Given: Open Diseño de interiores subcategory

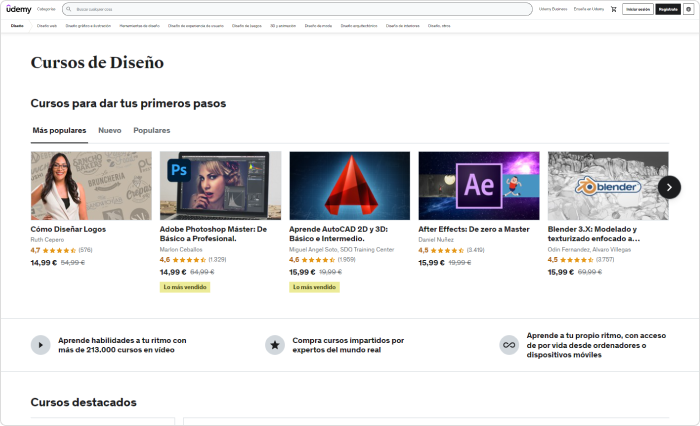Looking at the screenshot, I should click(402, 26).
